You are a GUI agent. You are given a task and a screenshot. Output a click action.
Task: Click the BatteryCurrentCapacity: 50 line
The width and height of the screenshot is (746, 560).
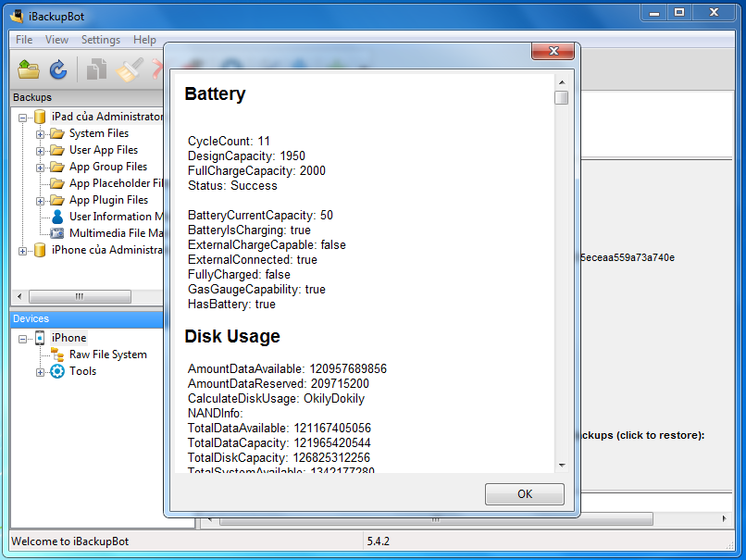[x=260, y=216]
